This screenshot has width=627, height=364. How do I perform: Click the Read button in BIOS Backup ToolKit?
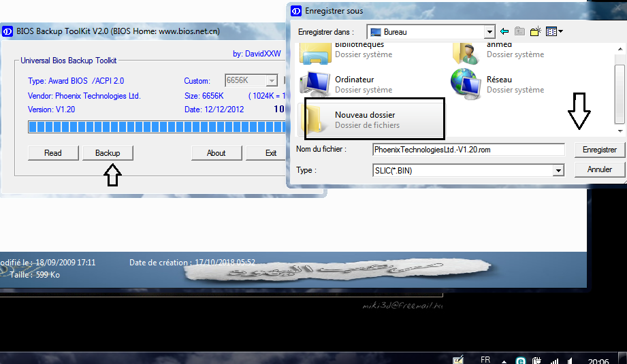coord(53,153)
